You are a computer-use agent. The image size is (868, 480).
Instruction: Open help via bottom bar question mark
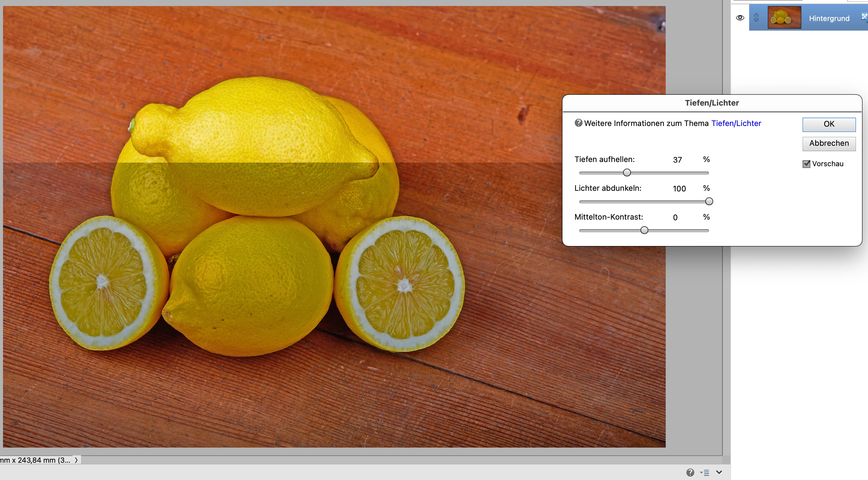(x=690, y=472)
